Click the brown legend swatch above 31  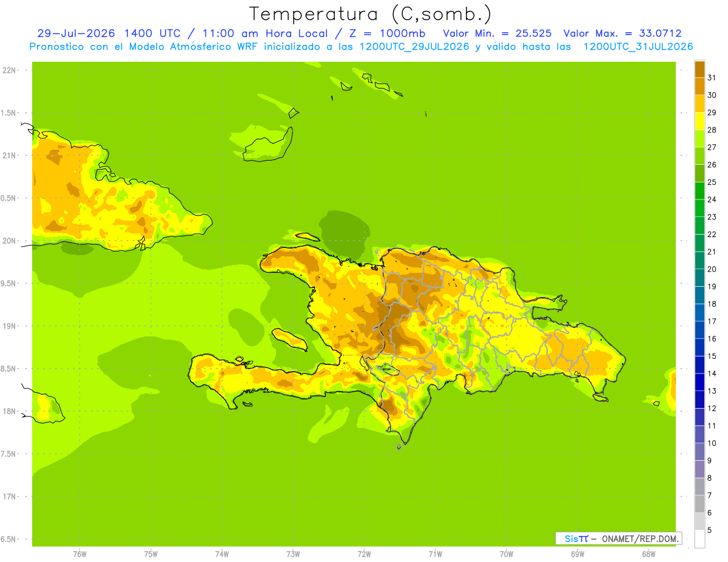[699, 69]
